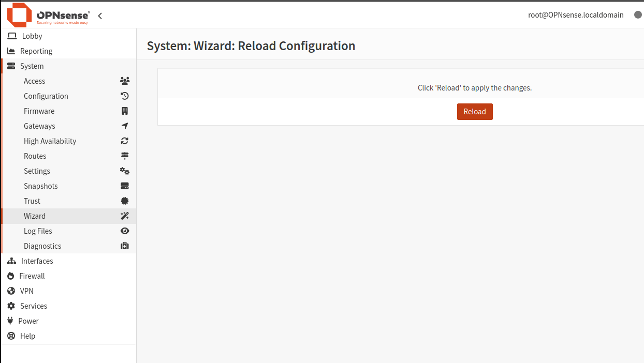Expand the Reporting menu
Image resolution: width=644 pixels, height=363 pixels.
(68, 51)
